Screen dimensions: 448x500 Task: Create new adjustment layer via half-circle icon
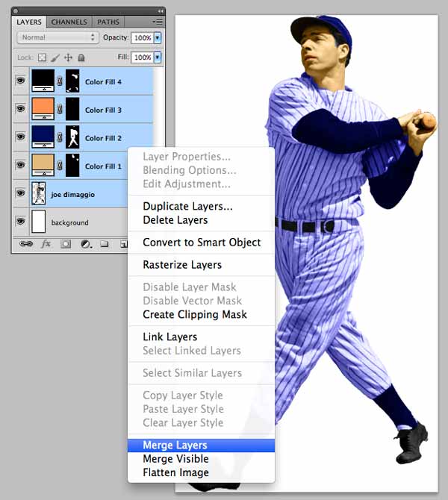point(85,243)
